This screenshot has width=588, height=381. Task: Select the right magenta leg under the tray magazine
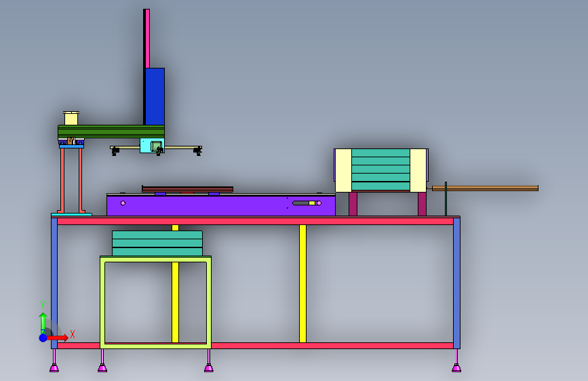pyautogui.click(x=423, y=204)
